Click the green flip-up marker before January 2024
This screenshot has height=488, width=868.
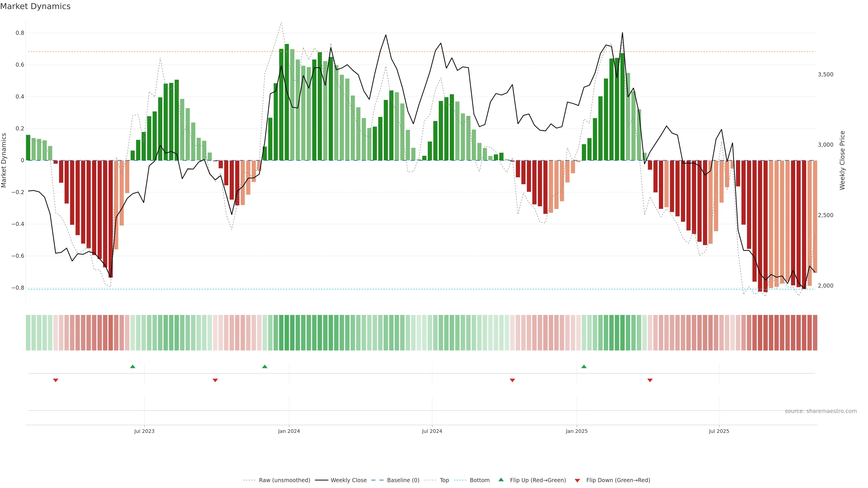coord(265,366)
